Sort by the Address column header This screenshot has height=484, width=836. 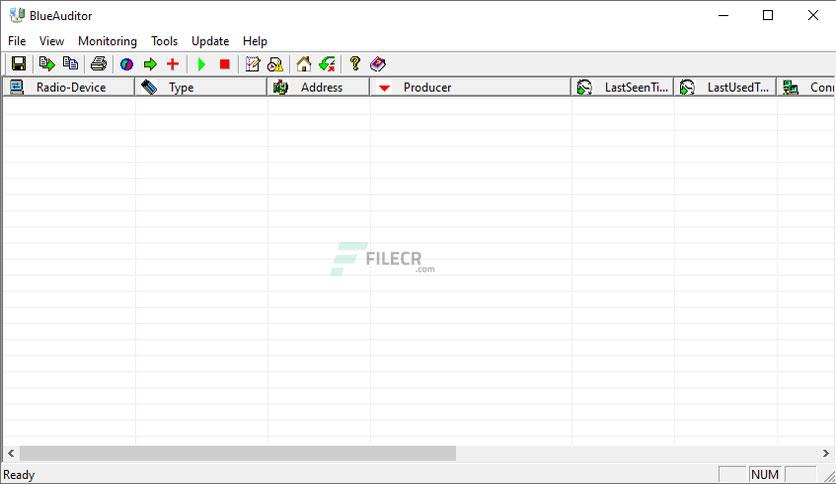[x=318, y=87]
